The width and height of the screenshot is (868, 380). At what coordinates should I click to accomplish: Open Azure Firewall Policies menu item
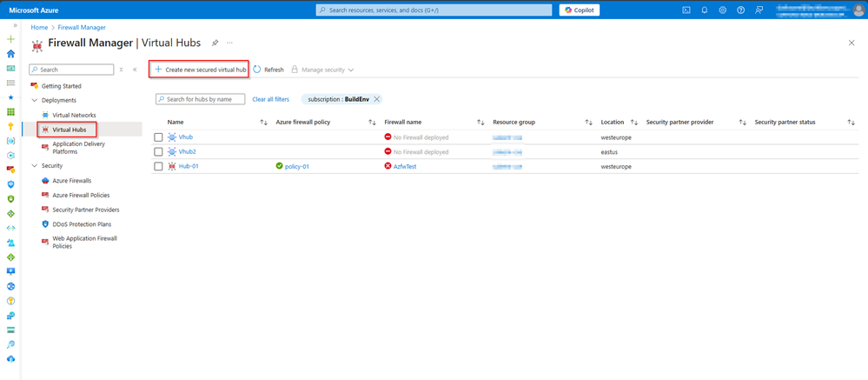click(x=80, y=195)
